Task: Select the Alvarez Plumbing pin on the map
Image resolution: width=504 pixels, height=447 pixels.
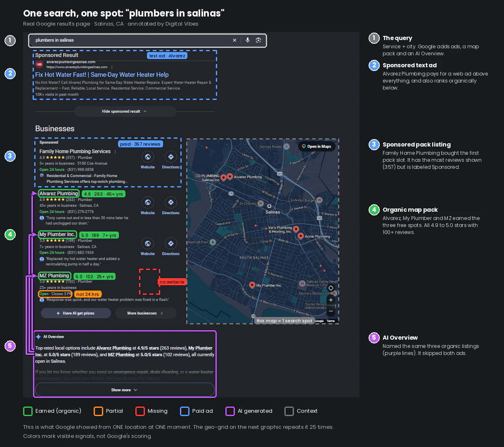Action: (x=230, y=176)
